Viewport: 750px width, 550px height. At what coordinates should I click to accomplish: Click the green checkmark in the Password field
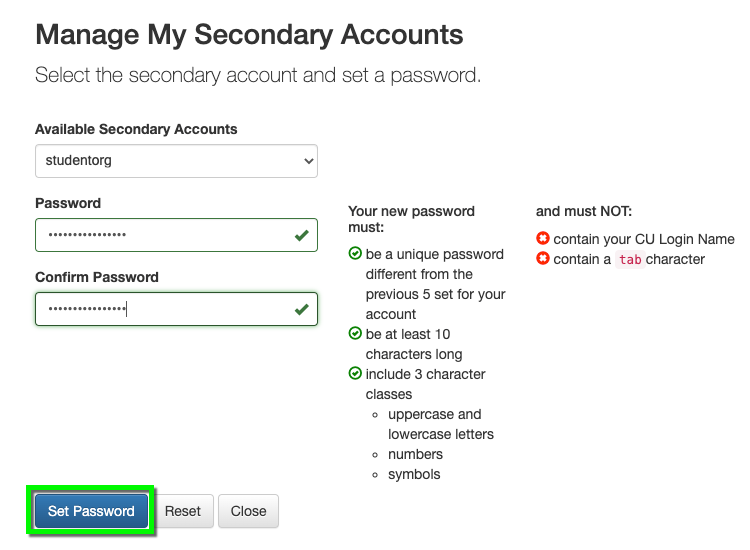click(301, 236)
